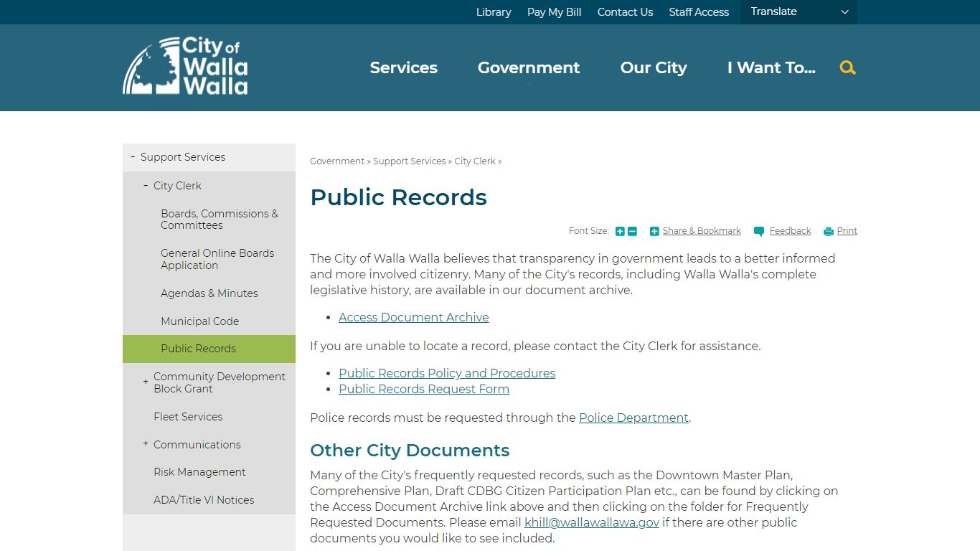Open the Public Records Request Form link
This screenshot has height=551, width=980.
[x=424, y=389]
